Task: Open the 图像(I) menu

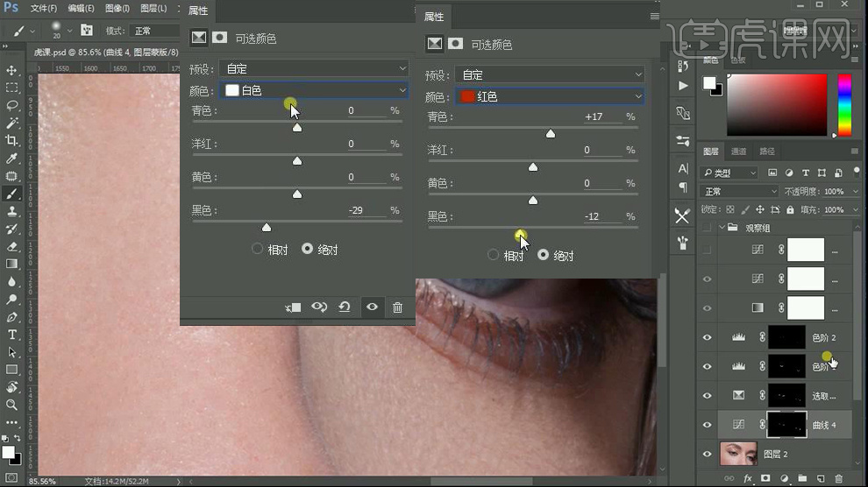Action: [117, 8]
